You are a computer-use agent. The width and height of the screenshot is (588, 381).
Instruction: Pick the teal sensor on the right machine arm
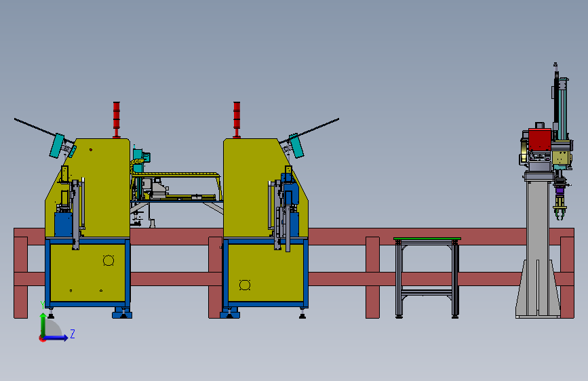click(x=296, y=146)
